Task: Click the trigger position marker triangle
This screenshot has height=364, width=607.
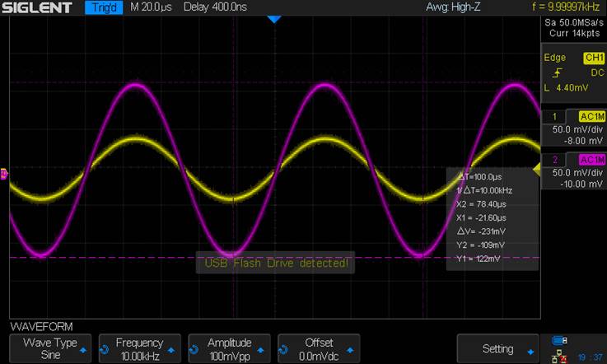Action: 274,20
